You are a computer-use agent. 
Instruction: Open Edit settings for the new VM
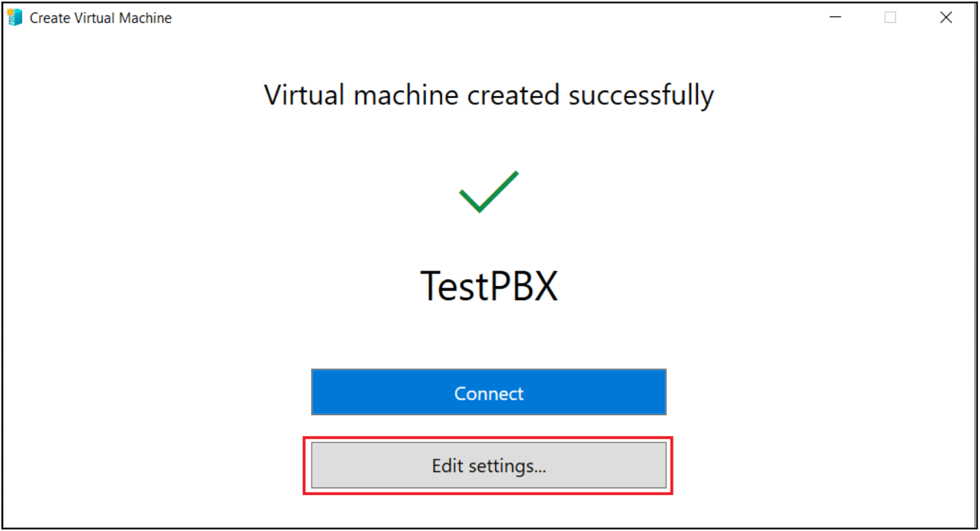489,465
